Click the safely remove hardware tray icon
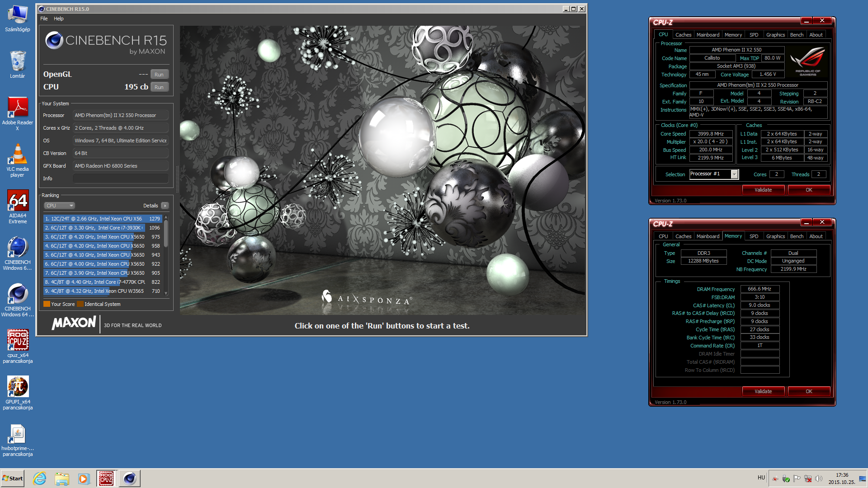This screenshot has width=868, height=488. (x=786, y=479)
